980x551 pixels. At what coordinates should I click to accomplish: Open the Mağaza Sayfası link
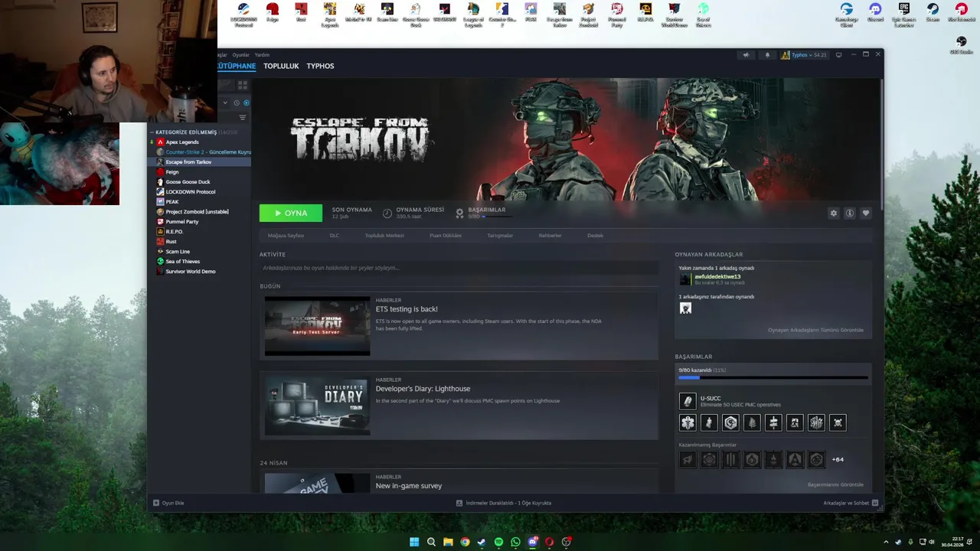(x=286, y=236)
